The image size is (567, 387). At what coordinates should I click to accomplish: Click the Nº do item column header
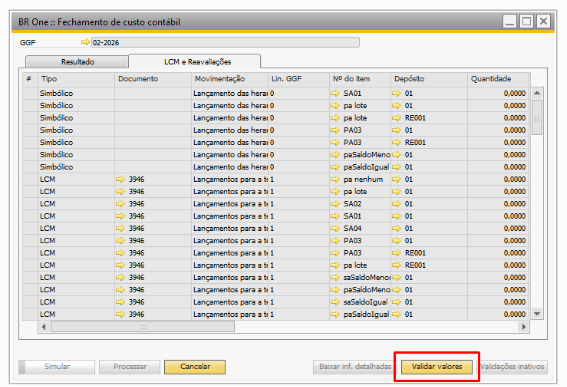click(360, 79)
